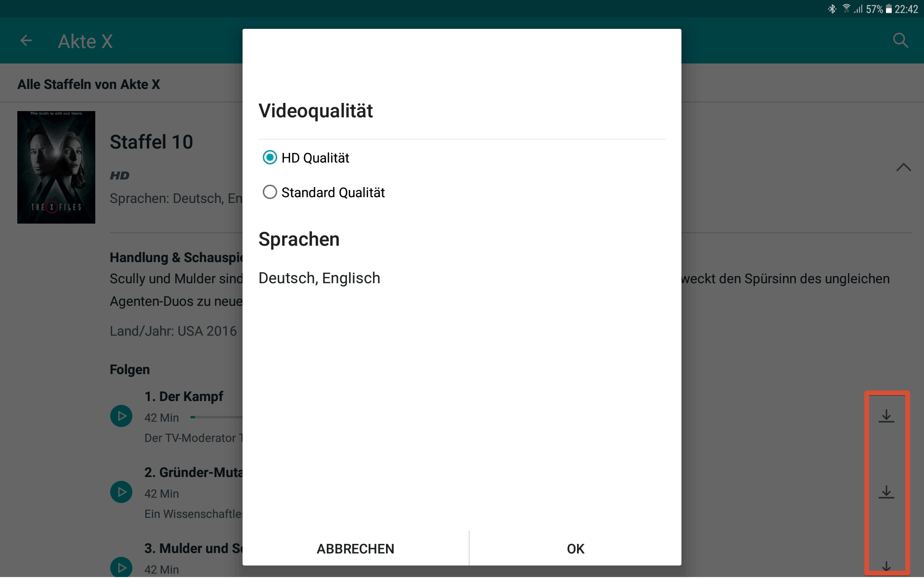Tap the mobile signal strength icon
The width and height of the screenshot is (924, 578).
(x=858, y=9)
